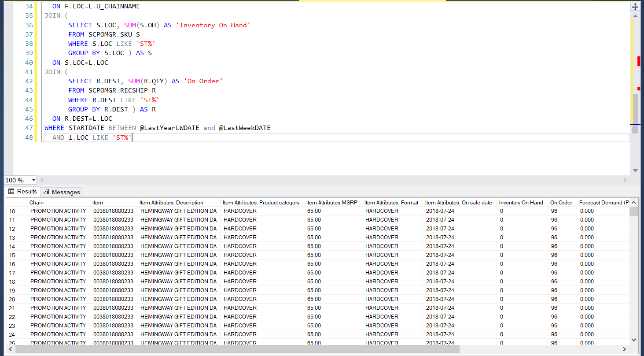644x356 pixels.
Task: Select row 15 by its row number
Action: [12, 255]
